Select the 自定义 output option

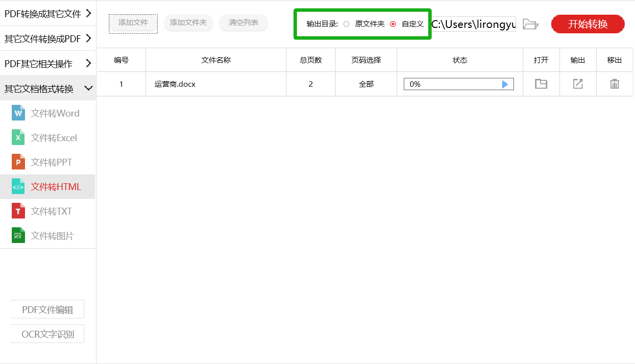[x=394, y=24]
